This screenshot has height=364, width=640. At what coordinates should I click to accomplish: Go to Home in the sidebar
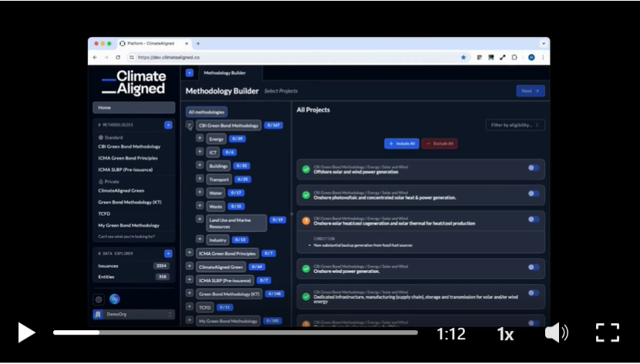coord(134,108)
